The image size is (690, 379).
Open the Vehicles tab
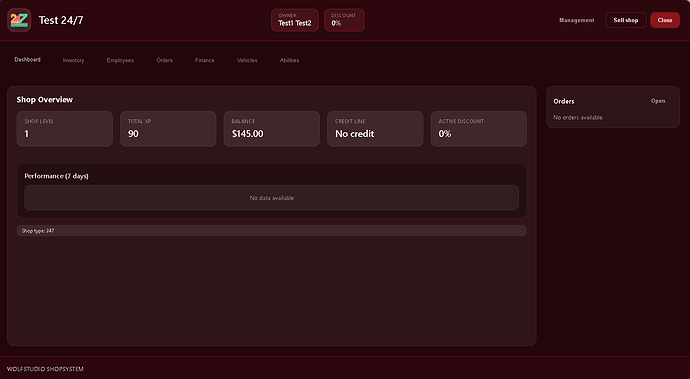point(247,60)
